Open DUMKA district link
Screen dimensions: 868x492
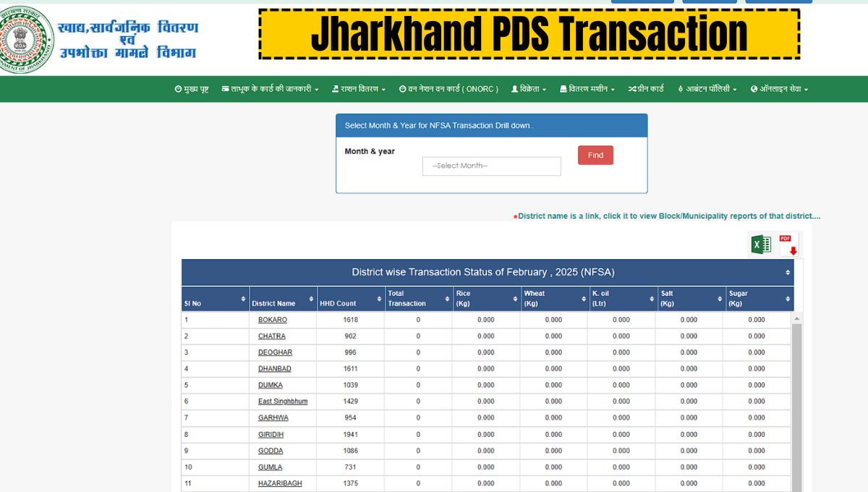pos(271,386)
